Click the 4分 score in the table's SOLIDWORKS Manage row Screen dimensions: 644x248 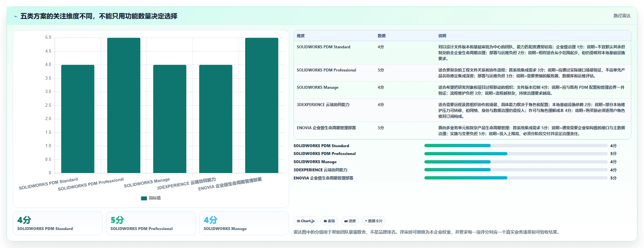381,87
